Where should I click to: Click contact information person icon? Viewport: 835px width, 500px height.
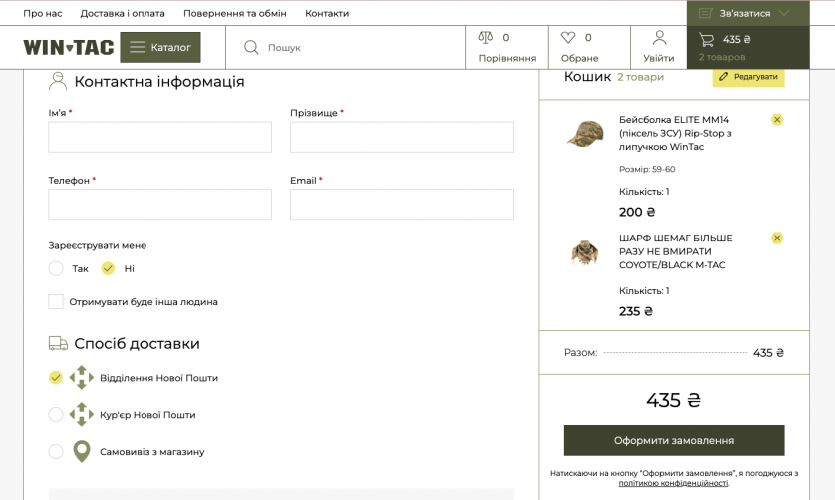(x=58, y=81)
